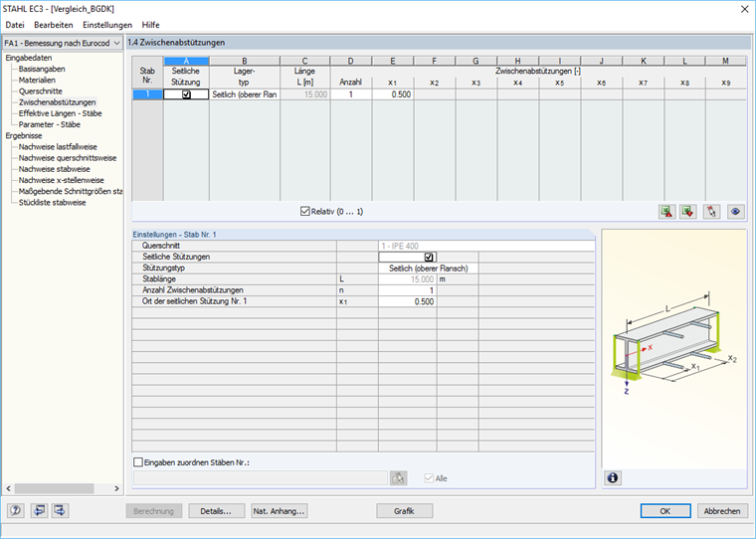Close the STAHL EC3 window

point(744,9)
